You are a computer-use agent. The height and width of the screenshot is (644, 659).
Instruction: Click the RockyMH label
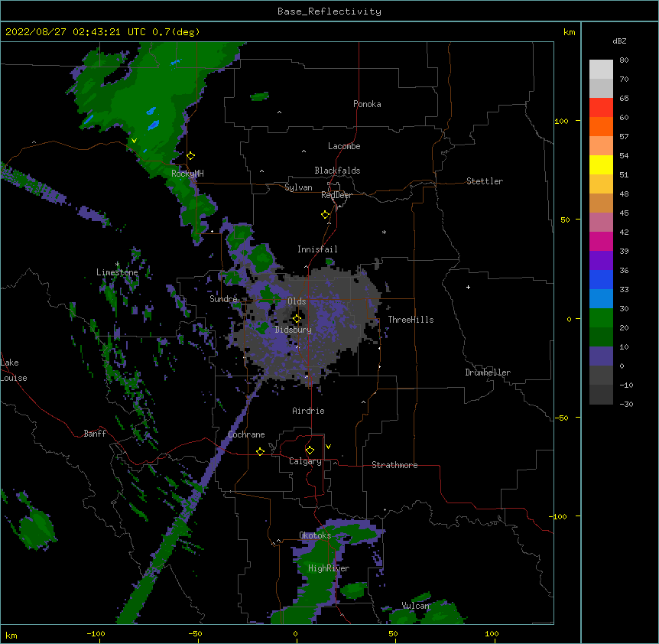click(x=187, y=174)
